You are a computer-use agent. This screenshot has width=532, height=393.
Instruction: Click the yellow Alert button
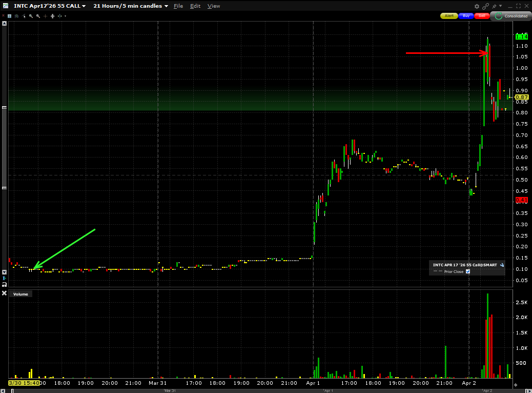449,15
